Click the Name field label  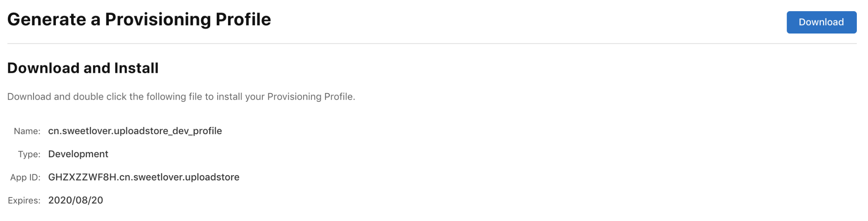27,131
